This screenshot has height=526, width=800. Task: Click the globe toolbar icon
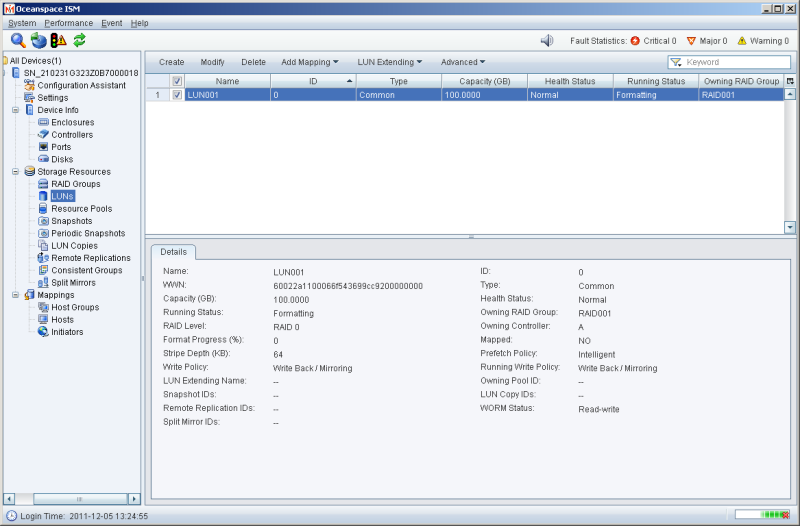click(38, 40)
